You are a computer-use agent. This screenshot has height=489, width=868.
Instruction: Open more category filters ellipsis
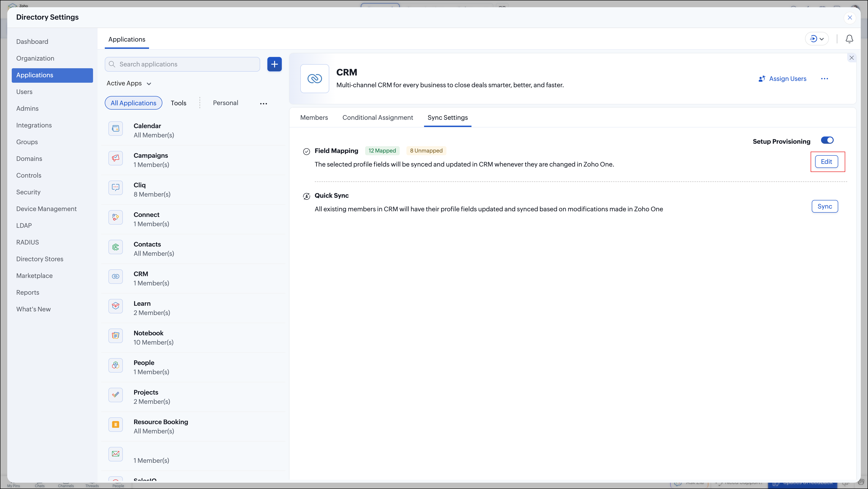pyautogui.click(x=263, y=103)
